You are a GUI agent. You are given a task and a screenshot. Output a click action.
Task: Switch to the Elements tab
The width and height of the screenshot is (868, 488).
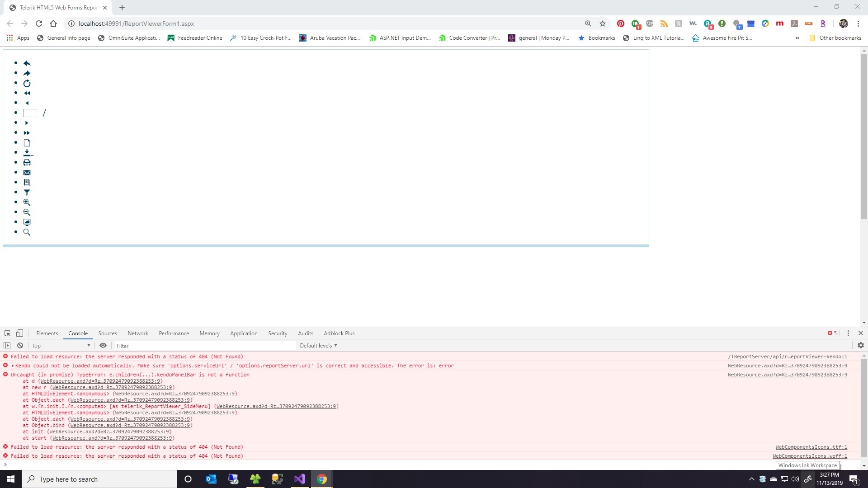pyautogui.click(x=47, y=333)
